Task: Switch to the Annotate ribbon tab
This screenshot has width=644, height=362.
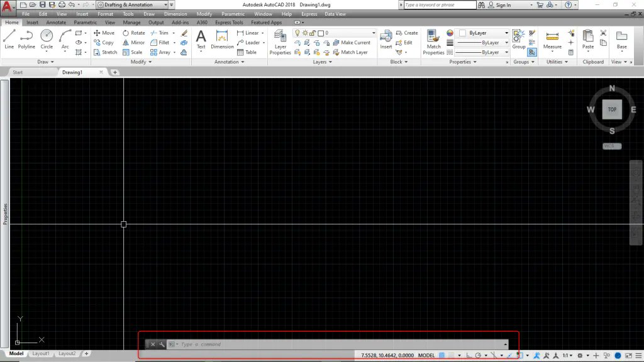Action: click(x=56, y=23)
